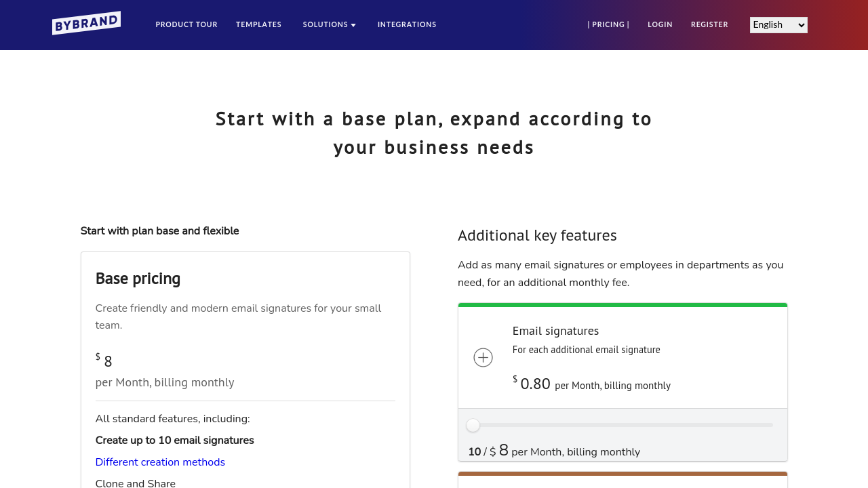Click the Additional key features heading
The width and height of the screenshot is (868, 488).
point(537,236)
